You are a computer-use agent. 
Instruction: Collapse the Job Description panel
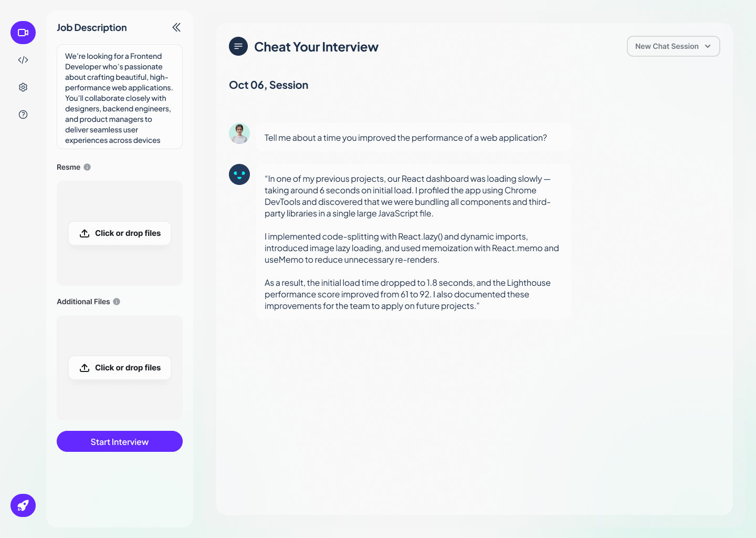coord(176,27)
